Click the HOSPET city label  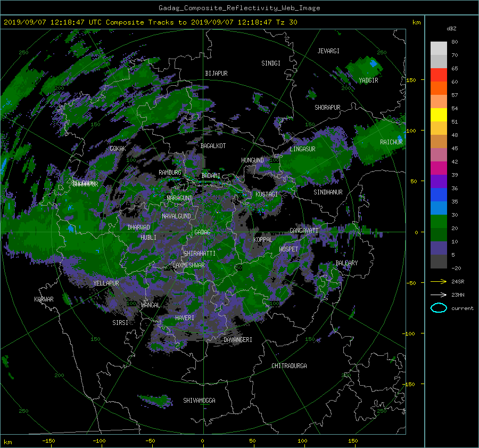pyautogui.click(x=288, y=249)
